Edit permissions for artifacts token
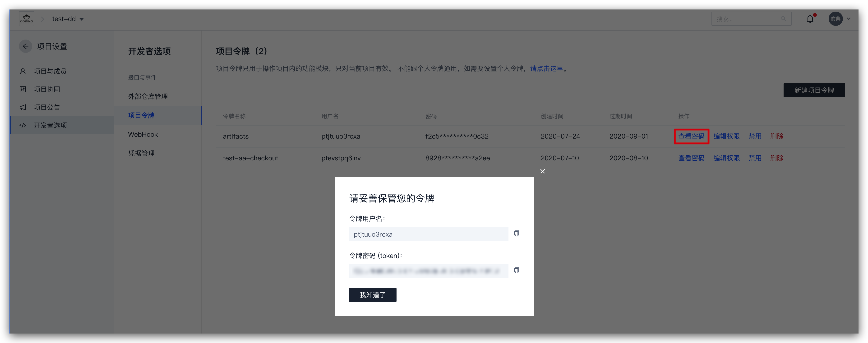The height and width of the screenshot is (343, 868). tap(726, 136)
